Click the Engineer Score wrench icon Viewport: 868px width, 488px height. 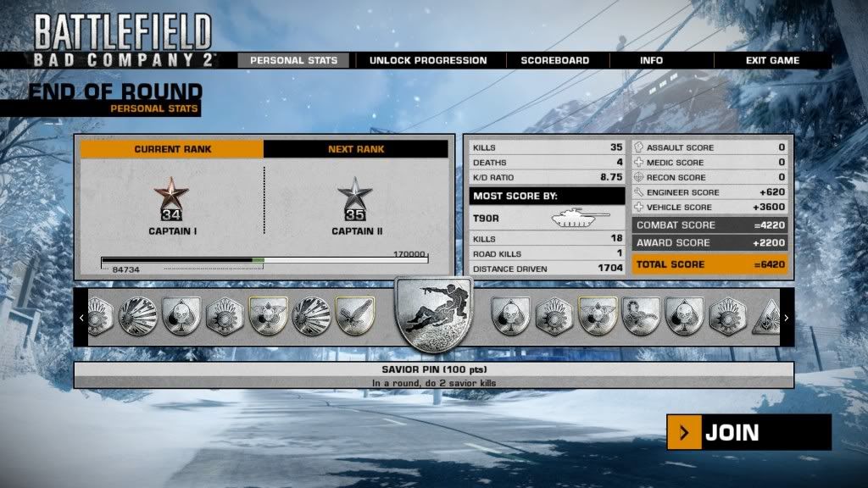pos(639,192)
